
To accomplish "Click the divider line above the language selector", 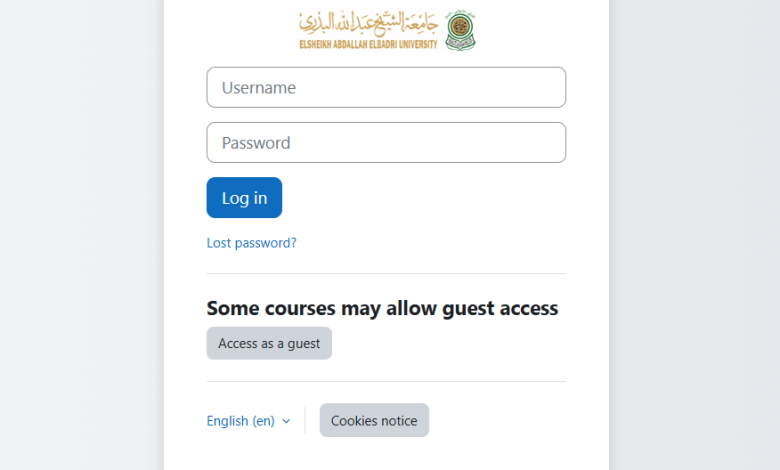I will pyautogui.click(x=386, y=381).
